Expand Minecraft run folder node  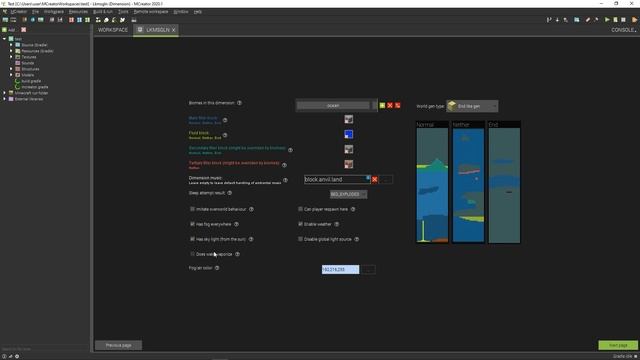point(4,93)
